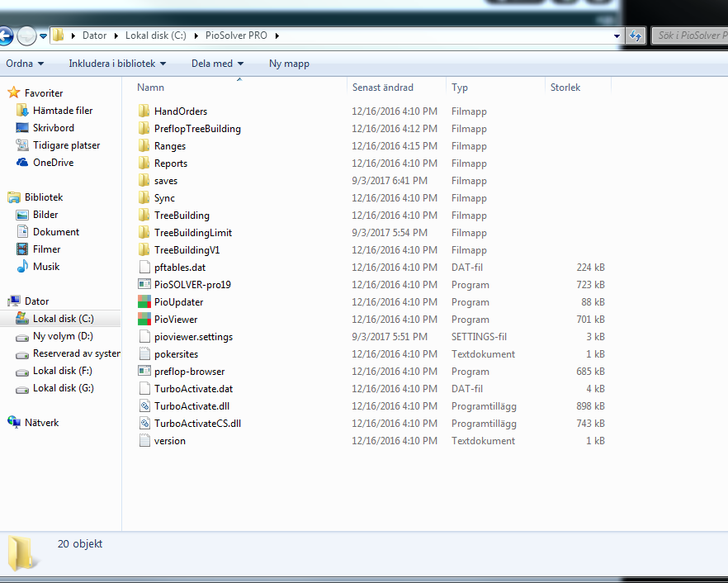This screenshot has width=728, height=583.
Task: Click the PioSOLVER-pro19 program icon
Action: tap(144, 284)
